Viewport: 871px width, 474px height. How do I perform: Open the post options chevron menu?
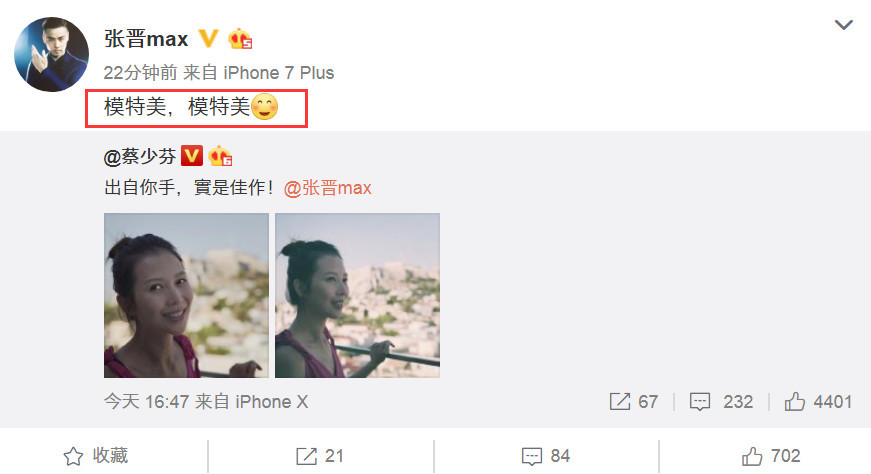click(x=843, y=25)
